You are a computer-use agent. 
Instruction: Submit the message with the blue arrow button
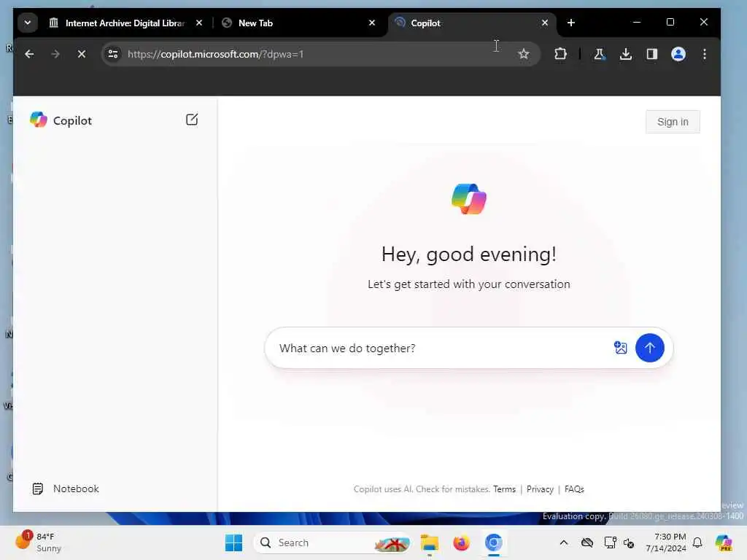click(x=649, y=348)
